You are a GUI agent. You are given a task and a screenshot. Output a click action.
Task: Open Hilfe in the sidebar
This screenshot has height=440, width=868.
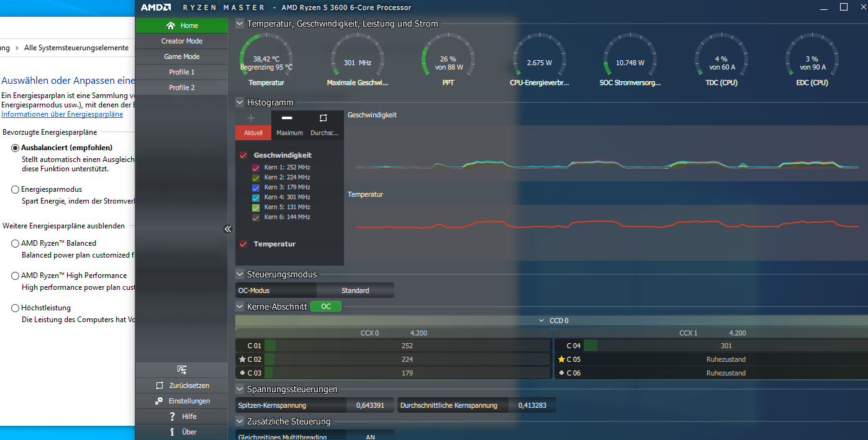click(181, 416)
